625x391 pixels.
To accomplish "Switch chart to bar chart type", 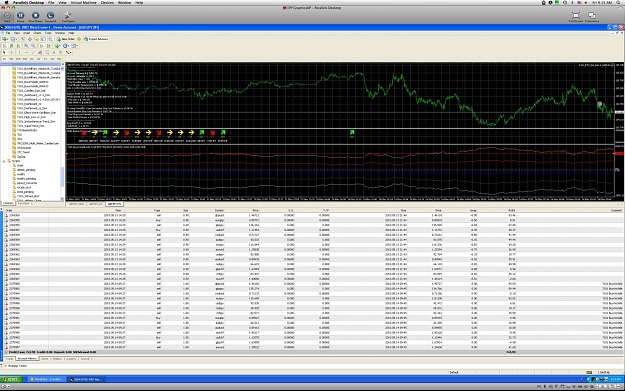I will [x=4, y=46].
